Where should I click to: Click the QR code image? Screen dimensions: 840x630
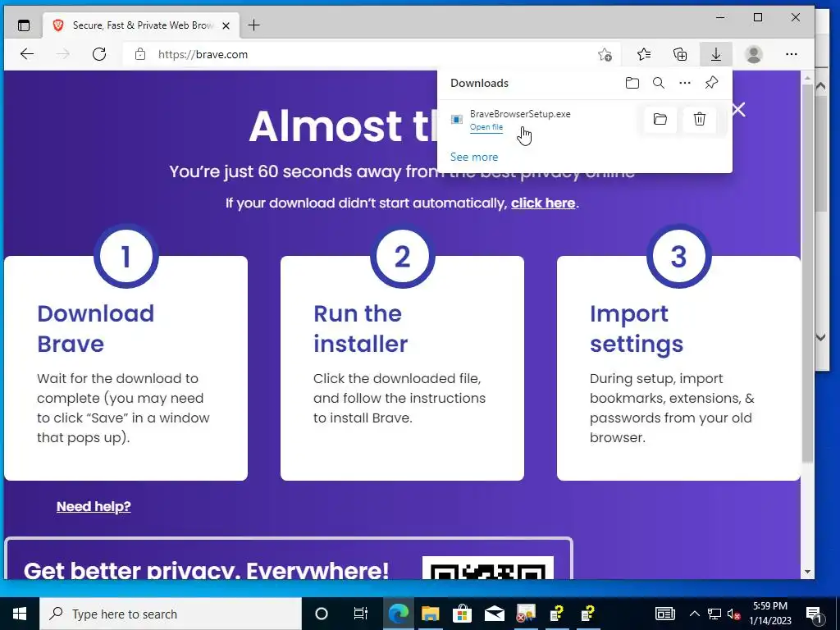tap(488, 568)
